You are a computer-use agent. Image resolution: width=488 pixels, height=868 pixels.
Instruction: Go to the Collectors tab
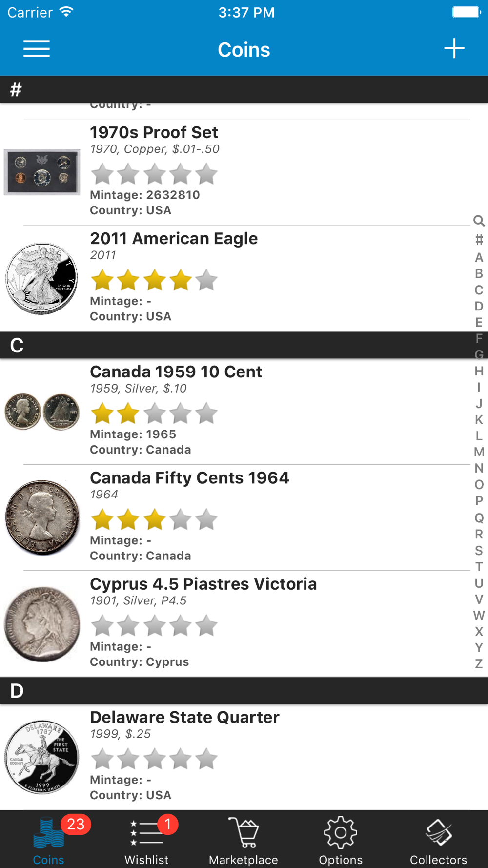pos(438,840)
